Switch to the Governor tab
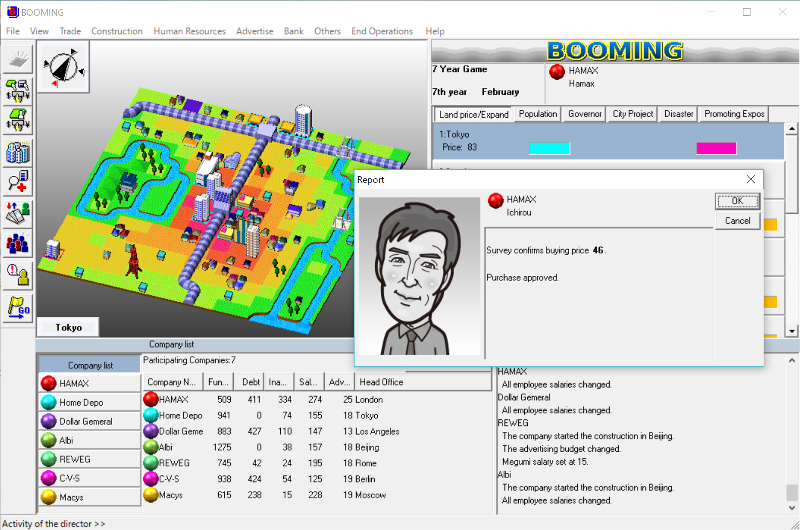Screen dimensions: 800x530 tap(585, 114)
